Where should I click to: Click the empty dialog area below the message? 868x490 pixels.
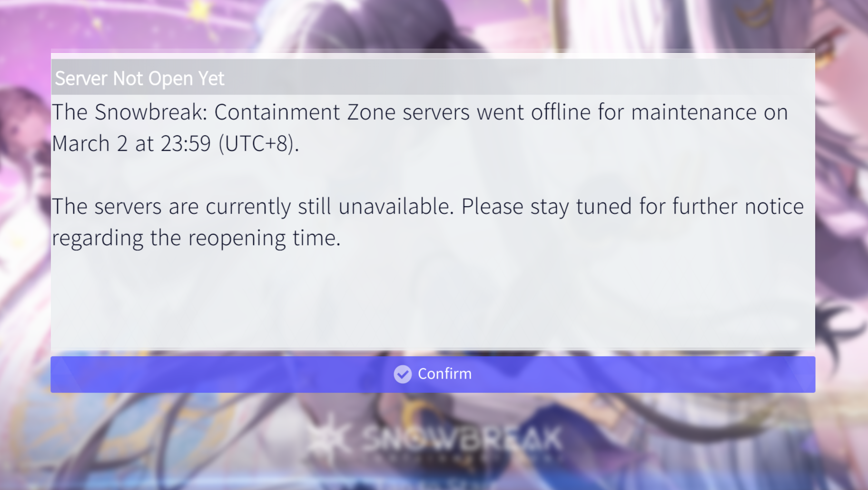tap(433, 300)
